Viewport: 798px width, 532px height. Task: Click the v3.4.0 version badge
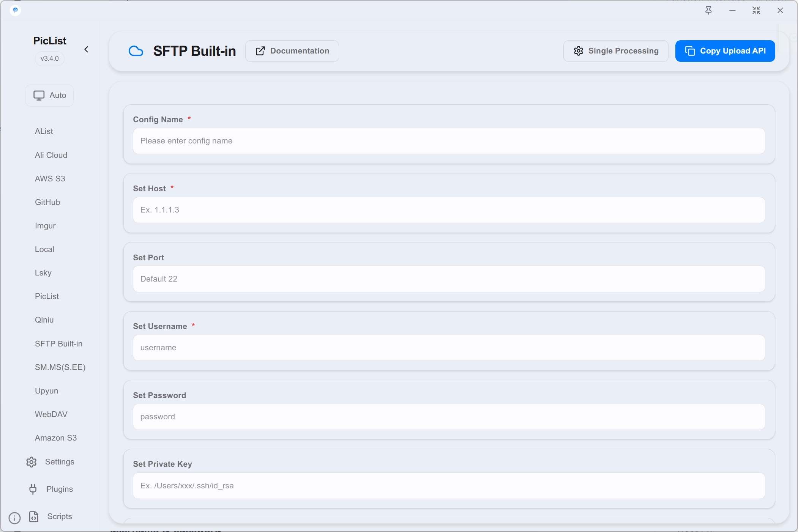tap(50, 58)
